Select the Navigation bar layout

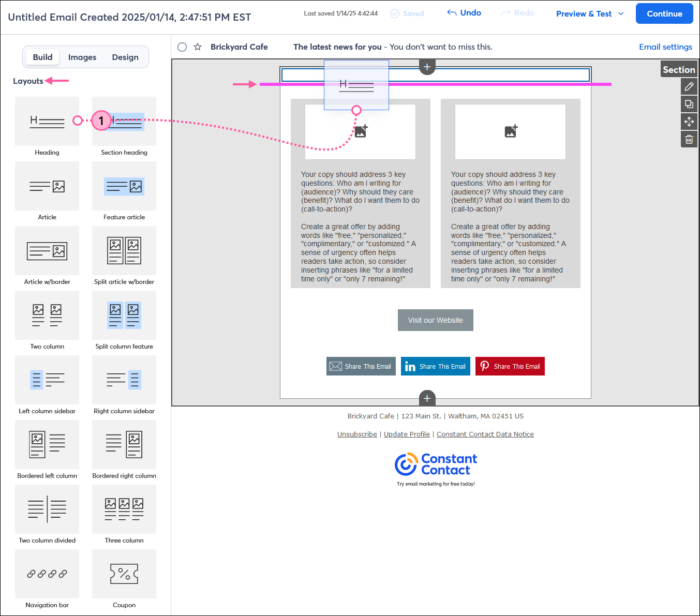click(x=47, y=574)
